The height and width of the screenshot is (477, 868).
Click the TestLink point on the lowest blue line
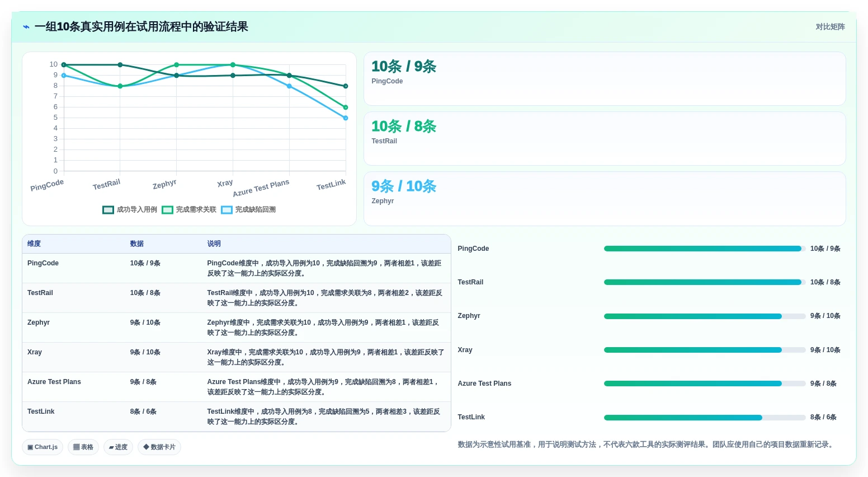[346, 118]
